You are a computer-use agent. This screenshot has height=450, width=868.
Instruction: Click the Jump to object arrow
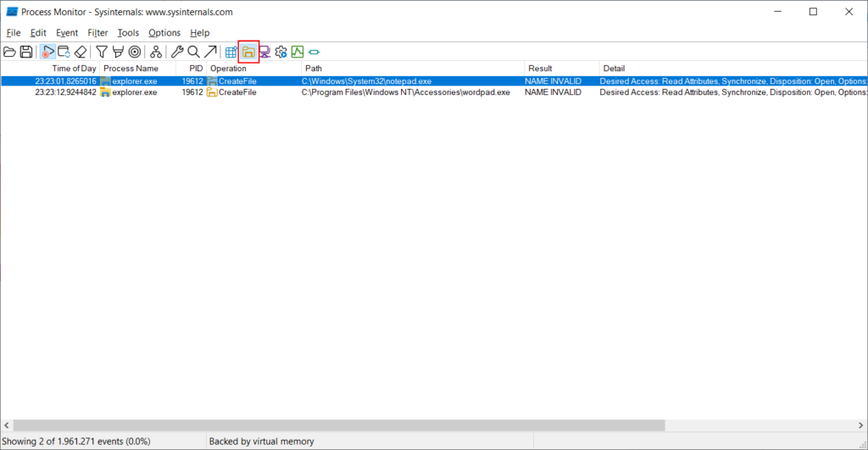point(210,52)
